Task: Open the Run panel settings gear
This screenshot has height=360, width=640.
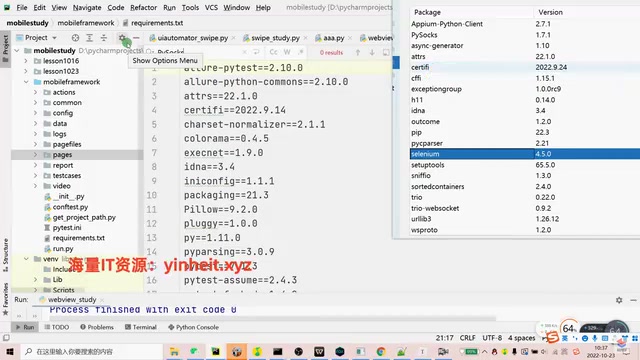Action: click(x=619, y=300)
